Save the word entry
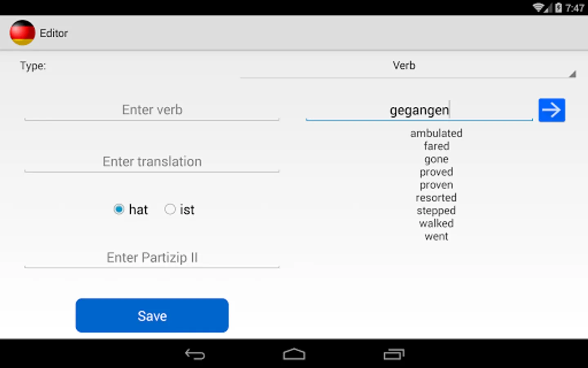The width and height of the screenshot is (588, 368). point(152,315)
